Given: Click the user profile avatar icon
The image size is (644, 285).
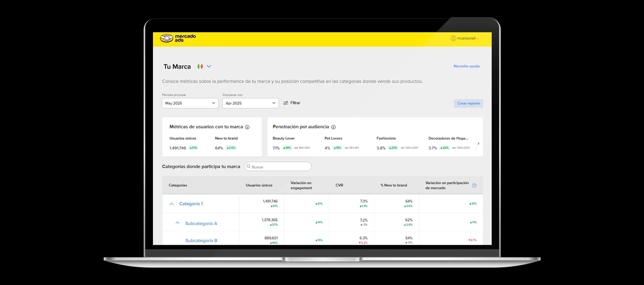Looking at the screenshot, I should coord(453,38).
